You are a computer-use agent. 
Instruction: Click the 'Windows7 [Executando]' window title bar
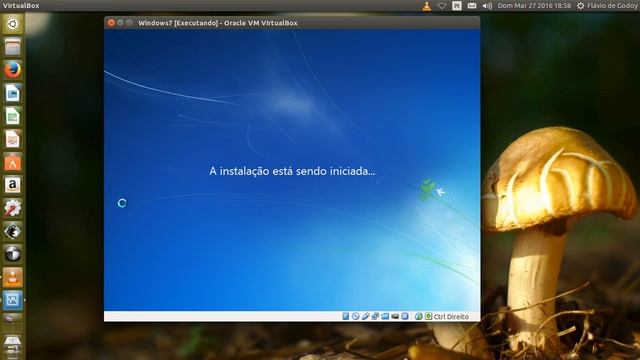[292, 23]
